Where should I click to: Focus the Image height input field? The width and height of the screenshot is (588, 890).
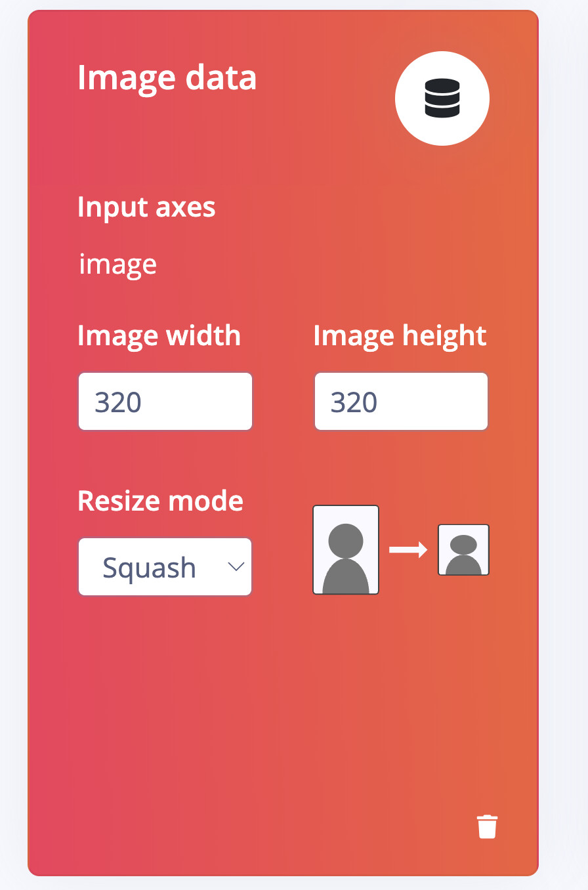(x=401, y=402)
